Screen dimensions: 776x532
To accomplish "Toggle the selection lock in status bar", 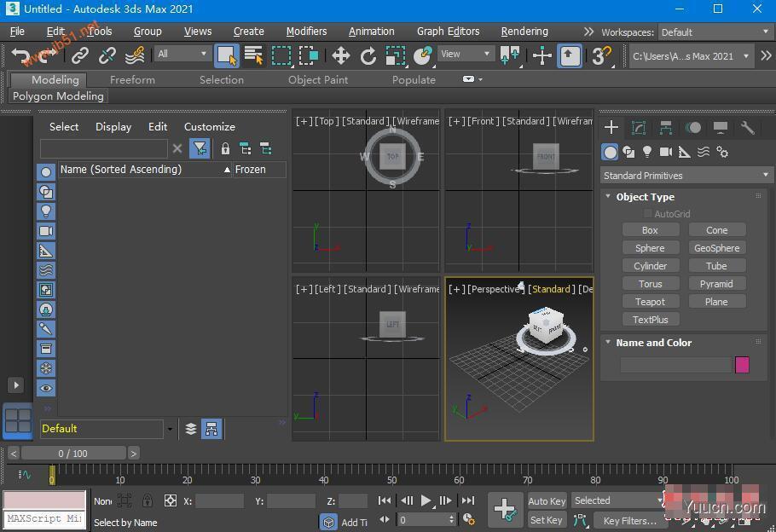I will [147, 500].
